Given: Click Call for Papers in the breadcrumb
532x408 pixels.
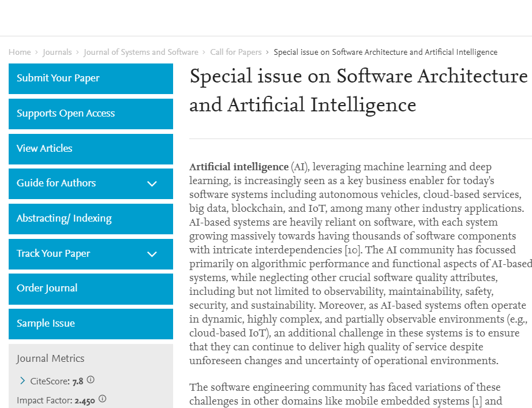Looking at the screenshot, I should pyautogui.click(x=235, y=52).
